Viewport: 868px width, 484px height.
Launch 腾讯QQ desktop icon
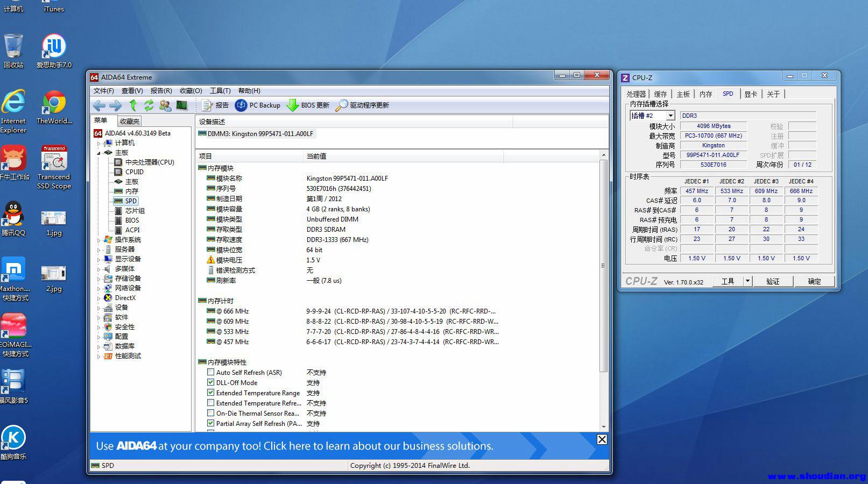[x=13, y=219]
